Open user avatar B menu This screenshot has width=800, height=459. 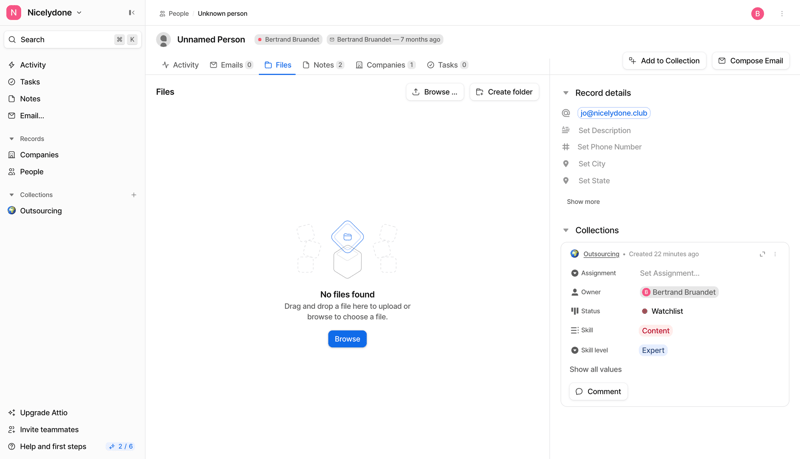coord(758,14)
